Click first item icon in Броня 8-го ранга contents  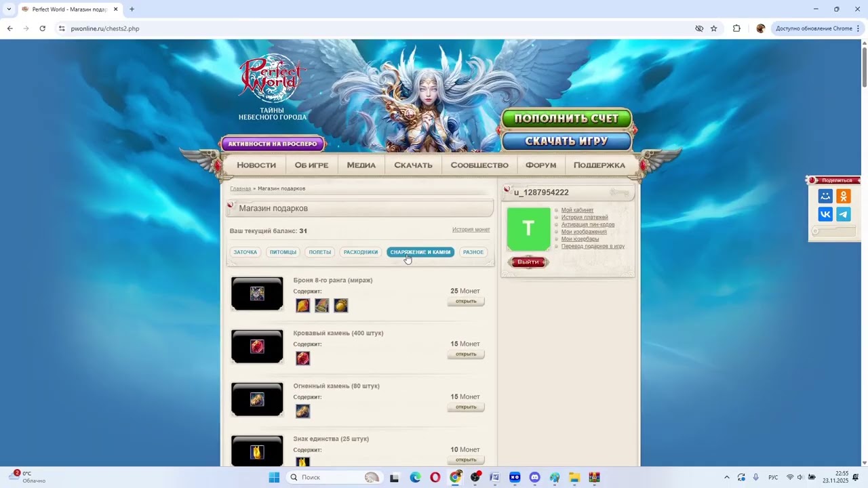[302, 306]
